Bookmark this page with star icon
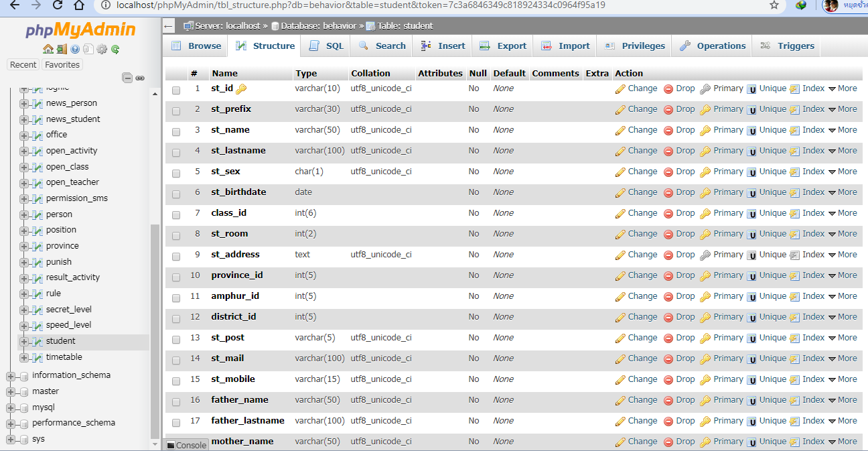This screenshot has height=451, width=868. [x=774, y=5]
